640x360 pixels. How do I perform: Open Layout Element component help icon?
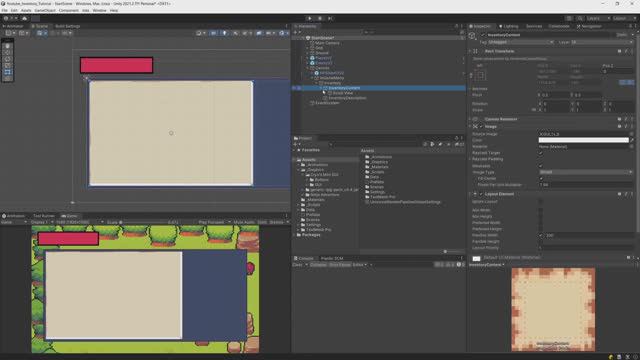pos(620,194)
